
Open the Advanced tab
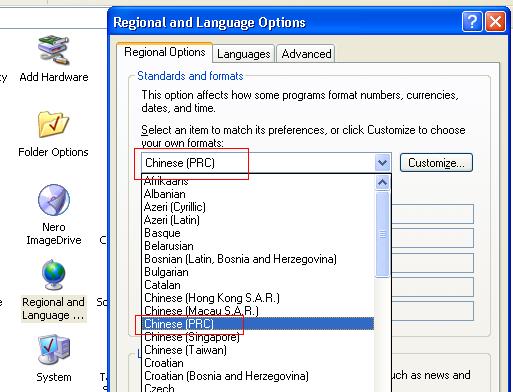[x=306, y=54]
